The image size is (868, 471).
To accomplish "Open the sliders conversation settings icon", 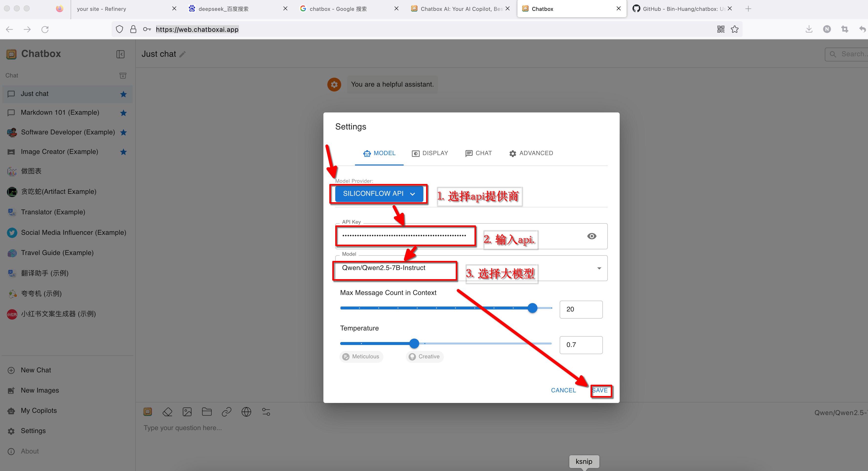I will pos(266,412).
